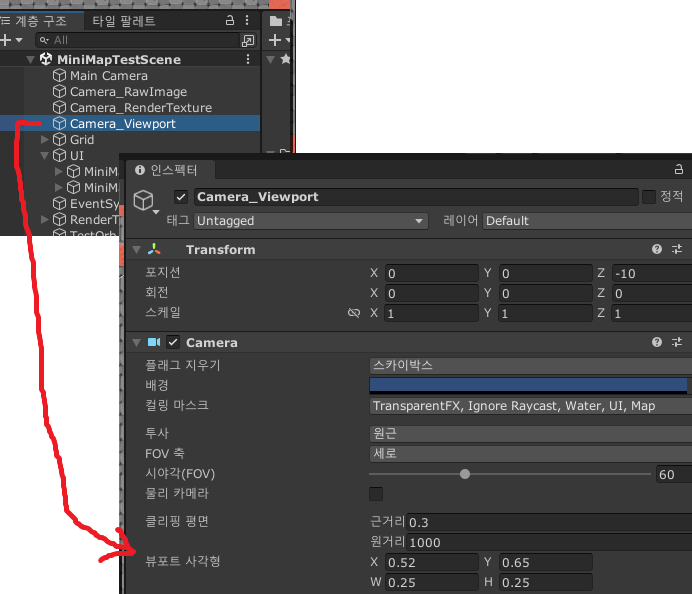The height and width of the screenshot is (594, 692).
Task: Select Camera_RawImage in the Hierarchy
Action: 128,92
